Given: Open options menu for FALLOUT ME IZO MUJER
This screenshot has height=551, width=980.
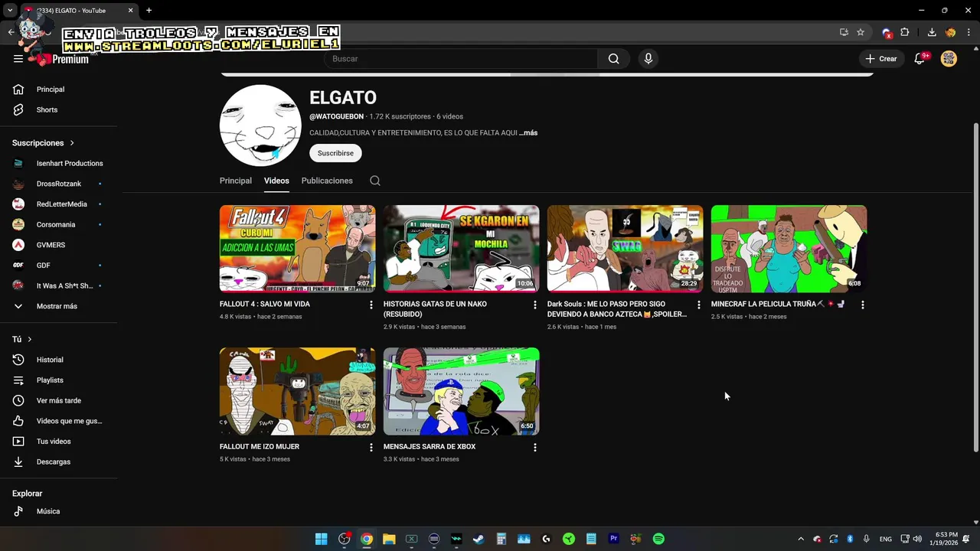Looking at the screenshot, I should [x=371, y=447].
